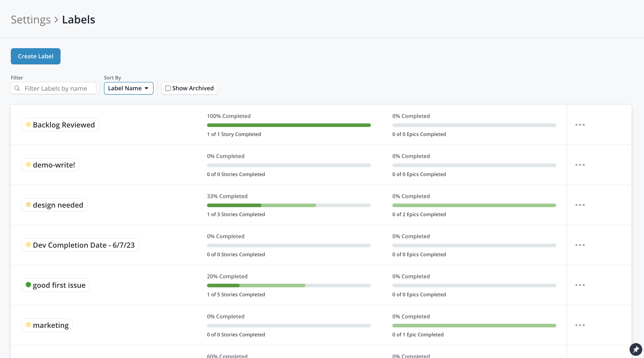644x358 pixels.
Task: Click the yellow color dot of marketing
Action: coord(28,325)
